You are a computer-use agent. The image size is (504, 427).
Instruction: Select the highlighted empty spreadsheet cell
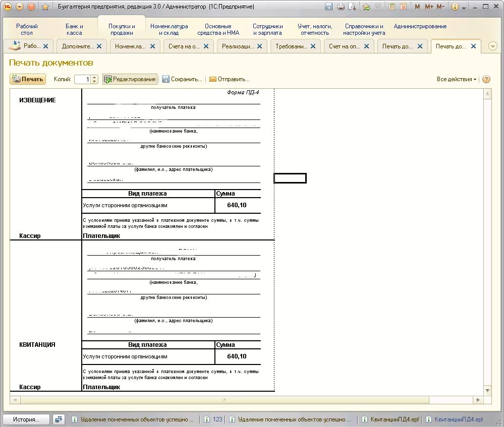coord(290,178)
